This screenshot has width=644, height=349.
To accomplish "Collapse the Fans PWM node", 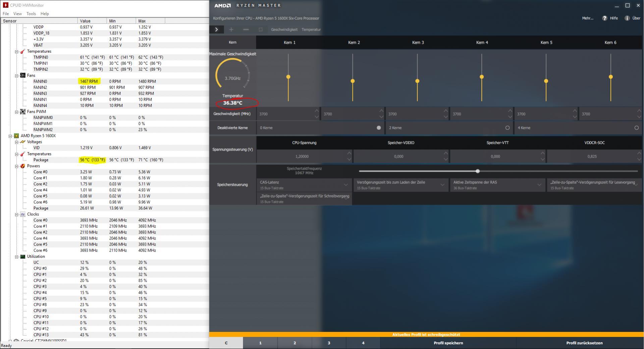I will 16,112.
